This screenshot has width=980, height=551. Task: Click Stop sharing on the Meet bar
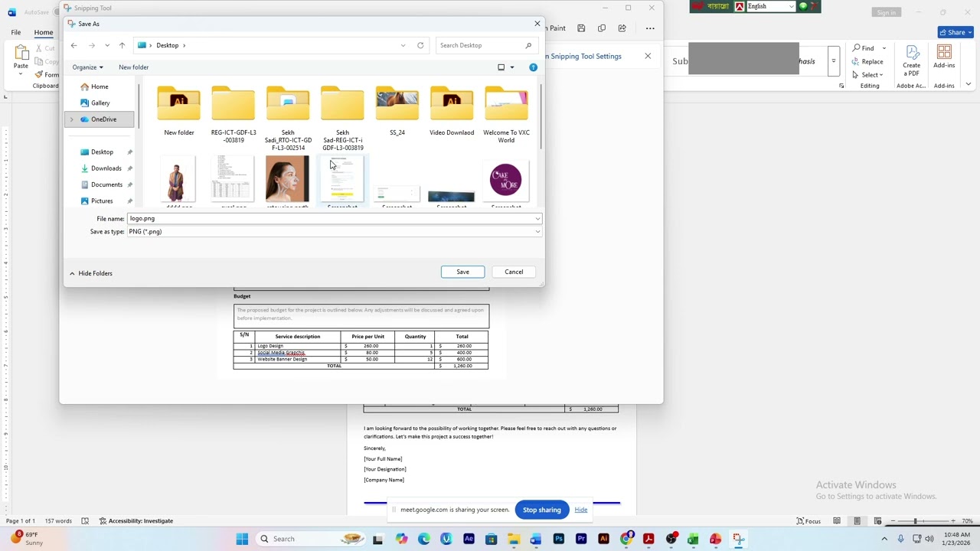point(542,510)
